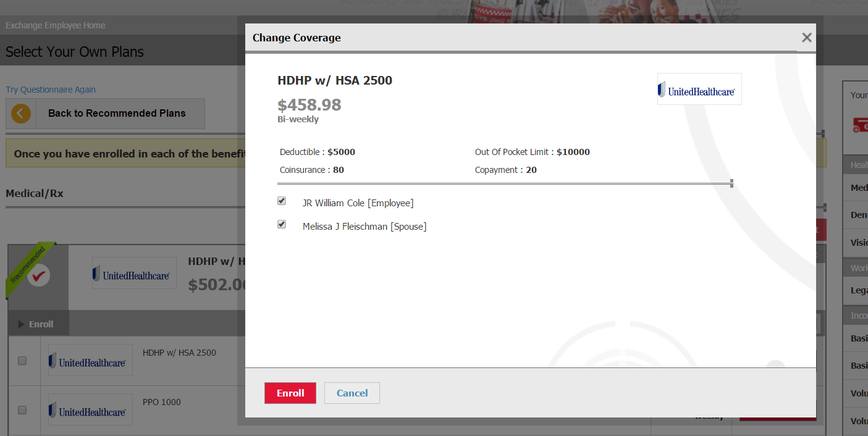This screenshot has height=436, width=868.
Task: Click UnitedHealthcare logo in HDHP w/ HSA 2500 row
Action: click(x=90, y=360)
